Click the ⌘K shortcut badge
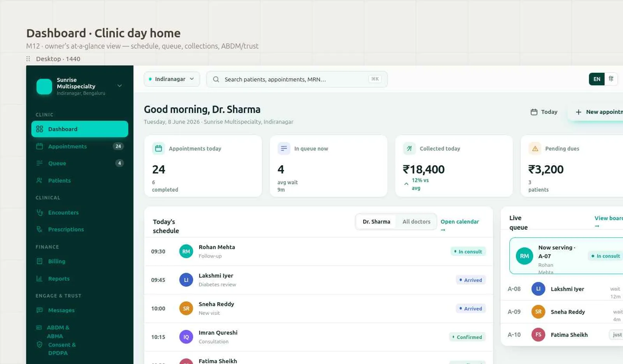Image resolution: width=623 pixels, height=364 pixels. 375,79
